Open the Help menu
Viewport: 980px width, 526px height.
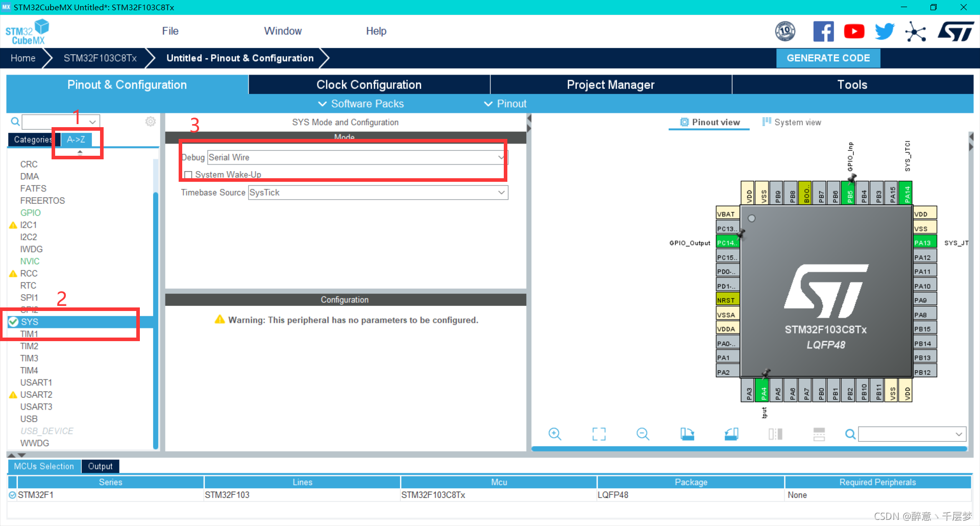point(376,31)
